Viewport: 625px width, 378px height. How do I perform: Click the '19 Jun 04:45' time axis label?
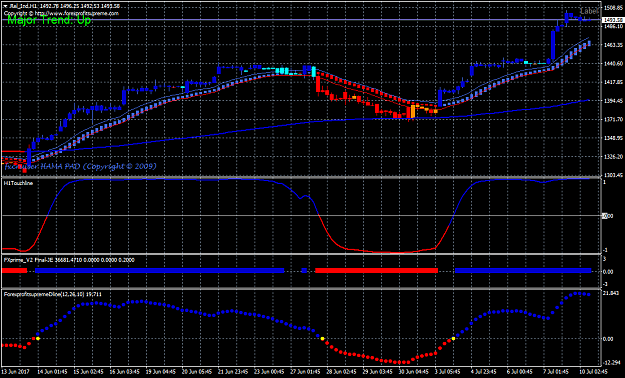pyautogui.click(x=161, y=371)
